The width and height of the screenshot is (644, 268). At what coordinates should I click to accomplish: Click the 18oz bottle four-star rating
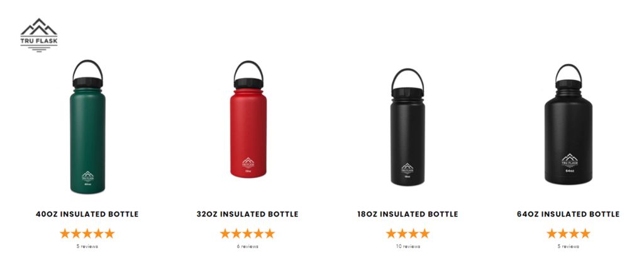(x=408, y=233)
